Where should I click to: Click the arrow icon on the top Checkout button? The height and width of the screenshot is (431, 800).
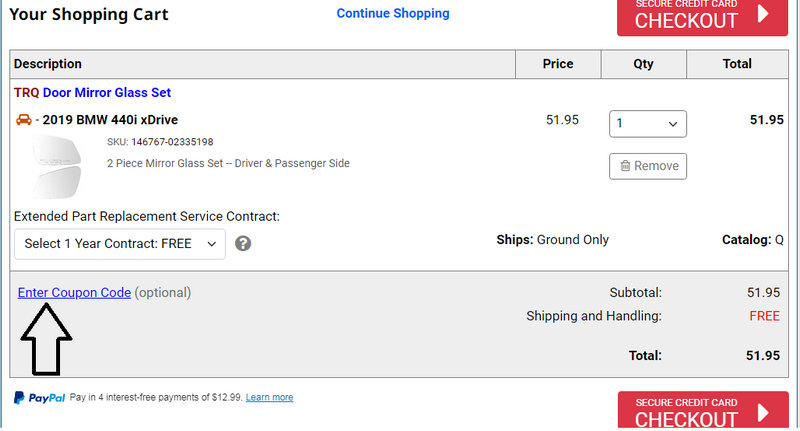tap(763, 14)
